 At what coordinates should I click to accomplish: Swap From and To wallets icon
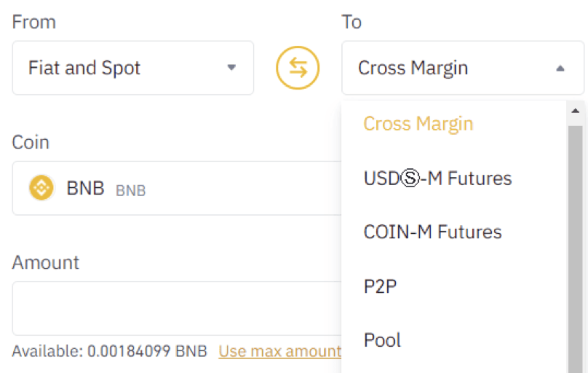tap(298, 68)
